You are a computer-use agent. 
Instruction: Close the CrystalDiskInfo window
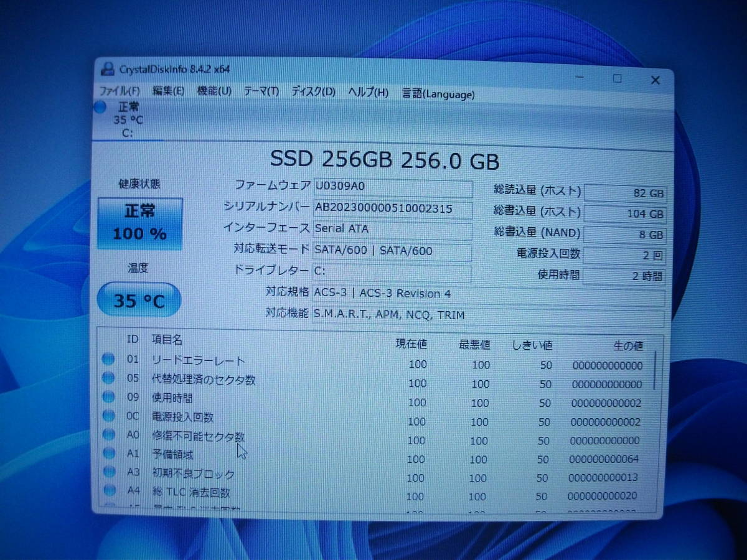coord(655,80)
